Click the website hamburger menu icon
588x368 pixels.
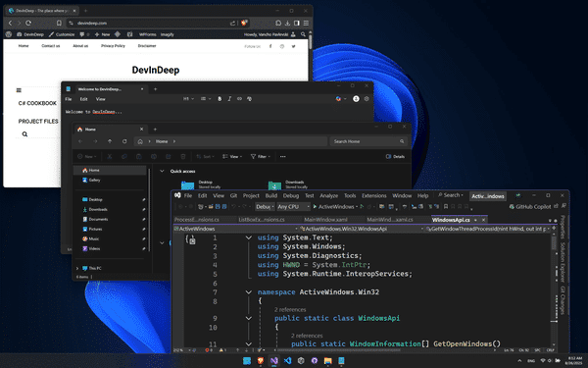[19, 90]
